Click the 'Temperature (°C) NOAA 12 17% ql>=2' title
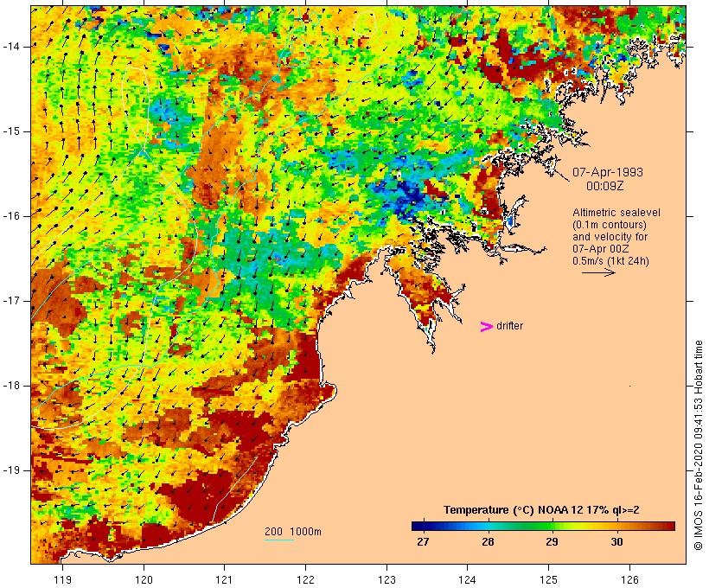 541,510
